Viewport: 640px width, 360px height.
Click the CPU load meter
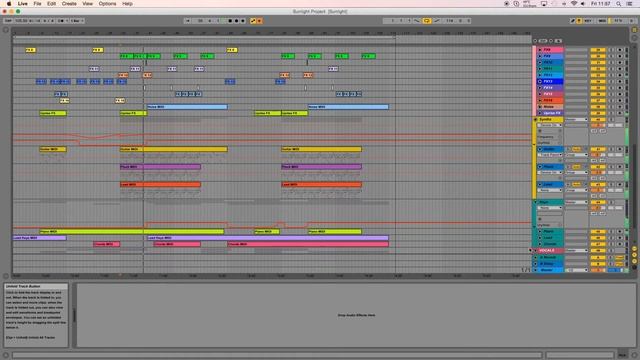tap(618, 20)
